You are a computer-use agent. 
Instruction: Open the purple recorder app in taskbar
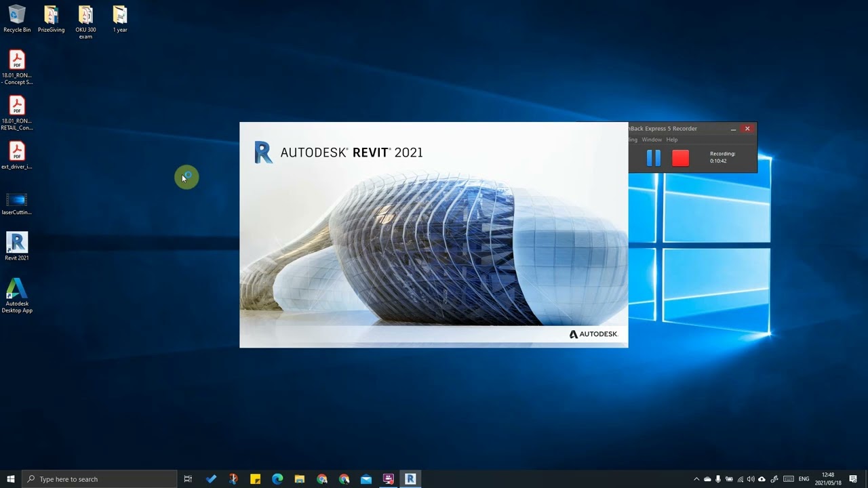pos(388,479)
